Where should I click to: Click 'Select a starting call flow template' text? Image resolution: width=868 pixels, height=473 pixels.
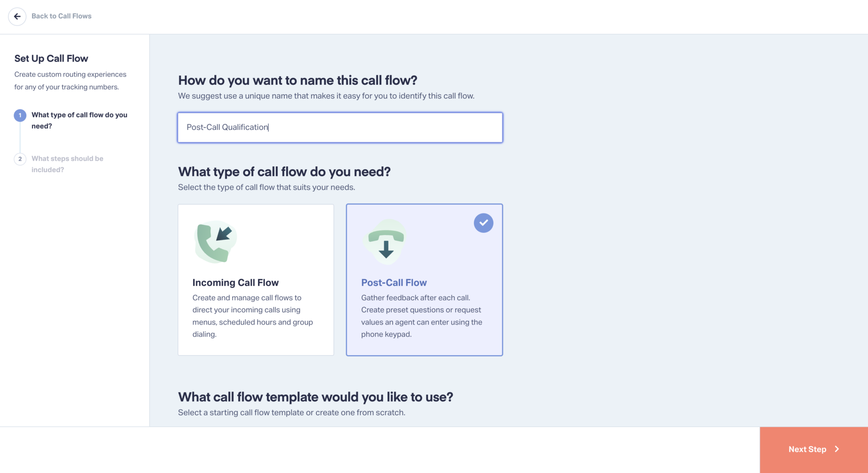click(292, 413)
